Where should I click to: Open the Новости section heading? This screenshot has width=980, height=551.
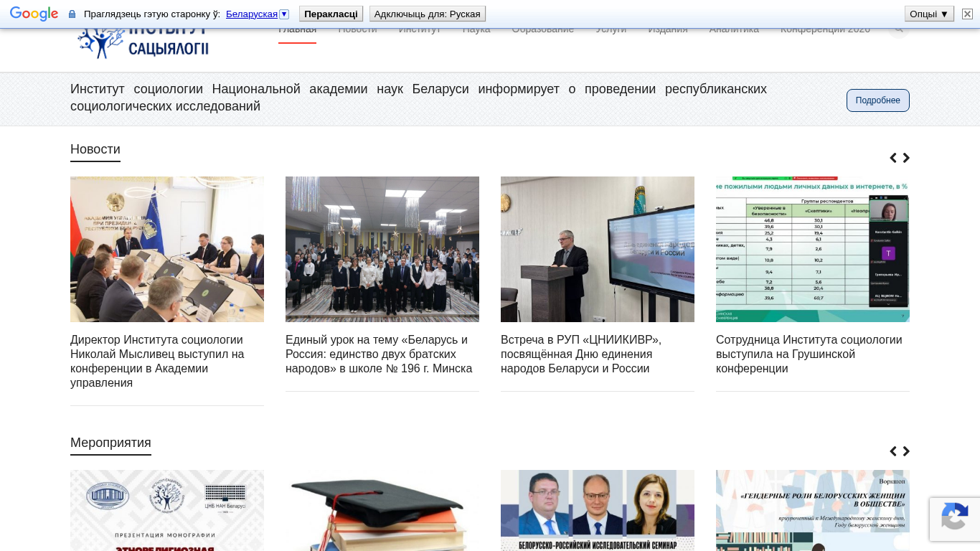coord(95,149)
